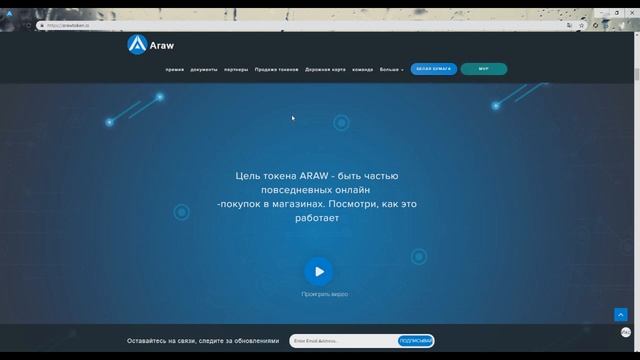Click the browser address bar URL

[68, 25]
